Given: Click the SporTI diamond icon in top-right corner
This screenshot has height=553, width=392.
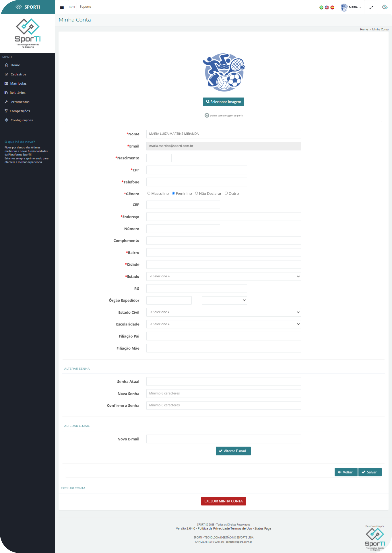Looking at the screenshot, I should coord(385,7).
